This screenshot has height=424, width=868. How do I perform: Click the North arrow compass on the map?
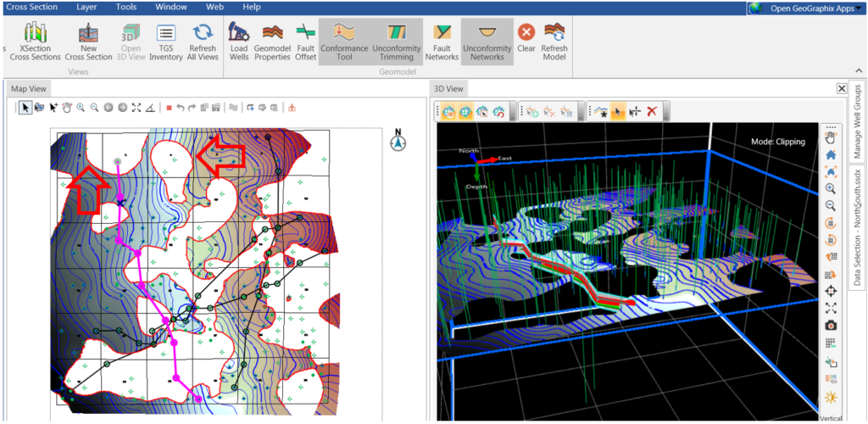click(x=398, y=141)
